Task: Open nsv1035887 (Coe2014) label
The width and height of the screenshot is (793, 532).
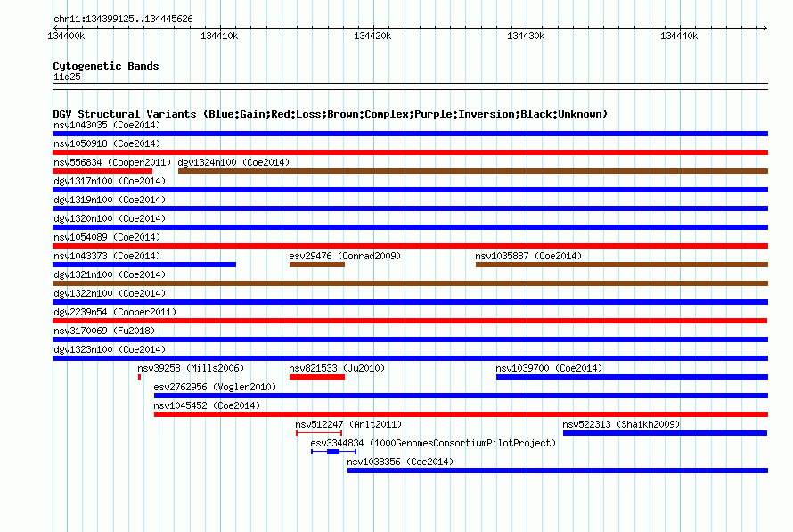Action: pyautogui.click(x=528, y=256)
